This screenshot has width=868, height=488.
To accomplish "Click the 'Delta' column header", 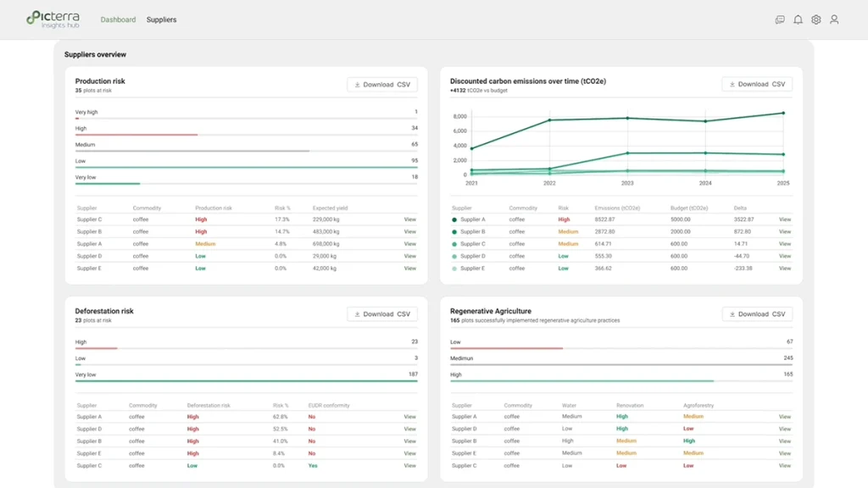I will pos(740,208).
